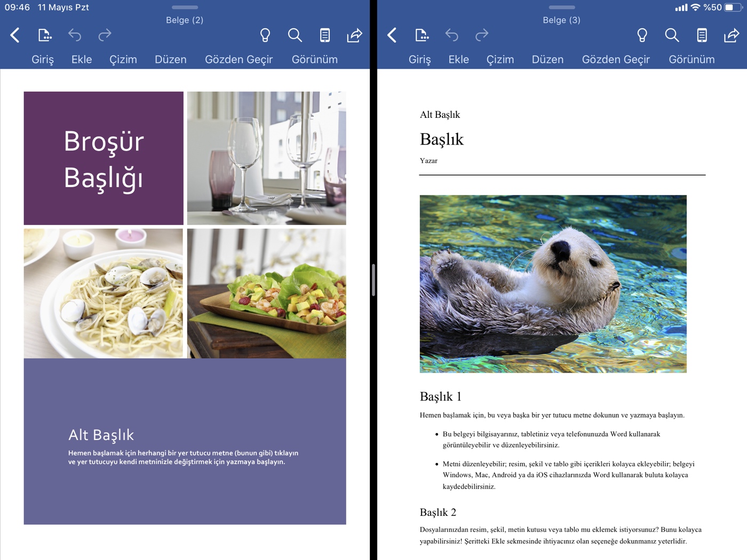The width and height of the screenshot is (747, 560).
Task: Open the Düzen tab in Belge (2)
Action: coord(170,59)
